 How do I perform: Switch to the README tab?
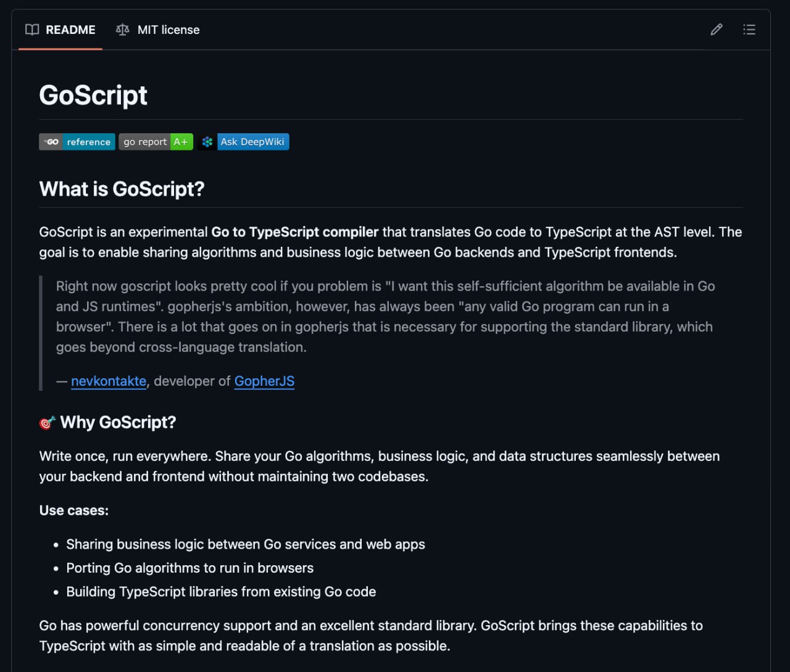70,30
